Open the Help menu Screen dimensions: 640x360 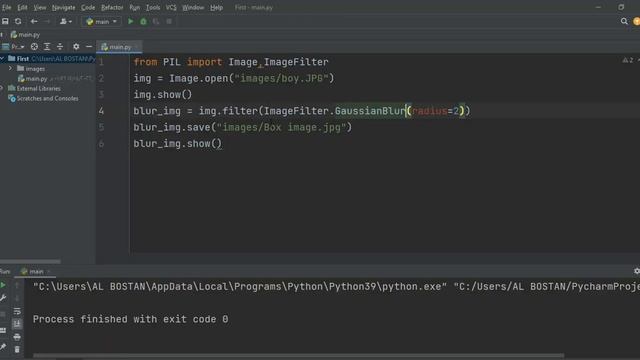[216, 7]
